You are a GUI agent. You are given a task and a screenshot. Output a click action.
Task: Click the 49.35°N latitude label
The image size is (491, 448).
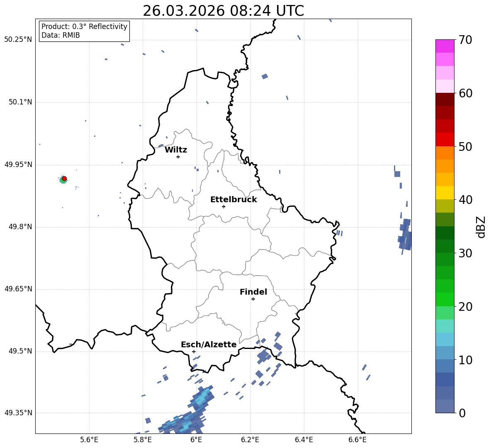pyautogui.click(x=18, y=413)
